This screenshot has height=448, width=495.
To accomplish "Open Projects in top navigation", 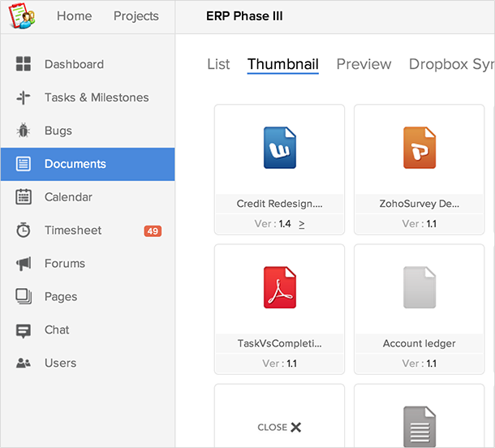I will 136,16.
